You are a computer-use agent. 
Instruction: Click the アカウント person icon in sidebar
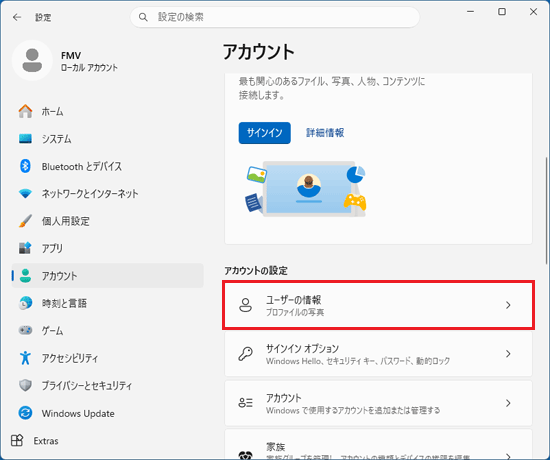[25, 276]
